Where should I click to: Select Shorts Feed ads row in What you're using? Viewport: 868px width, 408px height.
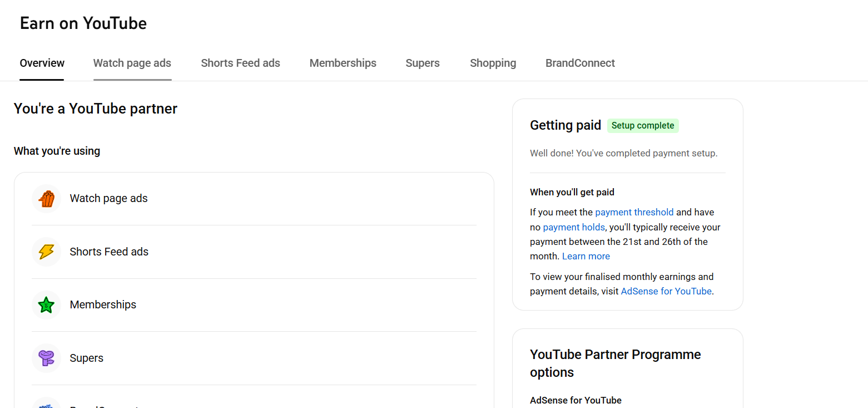pyautogui.click(x=254, y=252)
